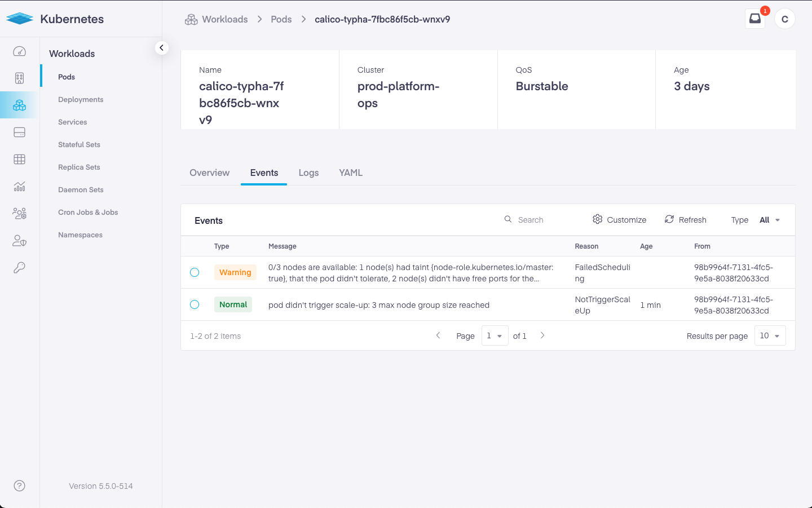Open the storage drive sidebar icon
Viewport: 812px width, 508px height.
coord(19,132)
